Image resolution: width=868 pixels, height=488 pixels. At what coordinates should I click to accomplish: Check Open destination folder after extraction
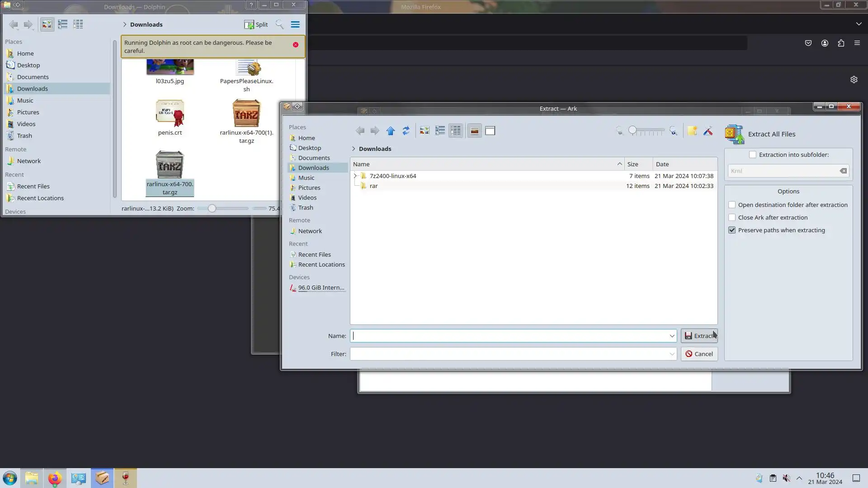732,205
